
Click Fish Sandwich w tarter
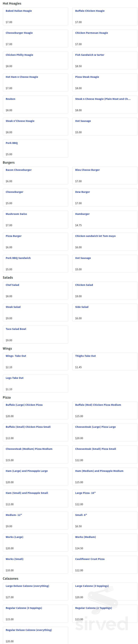(105, 60)
